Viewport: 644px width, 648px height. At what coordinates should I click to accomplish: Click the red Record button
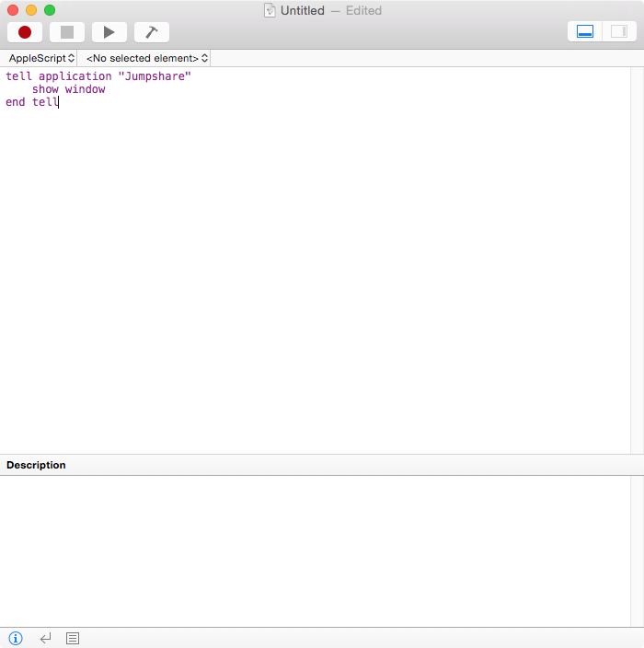click(x=25, y=32)
